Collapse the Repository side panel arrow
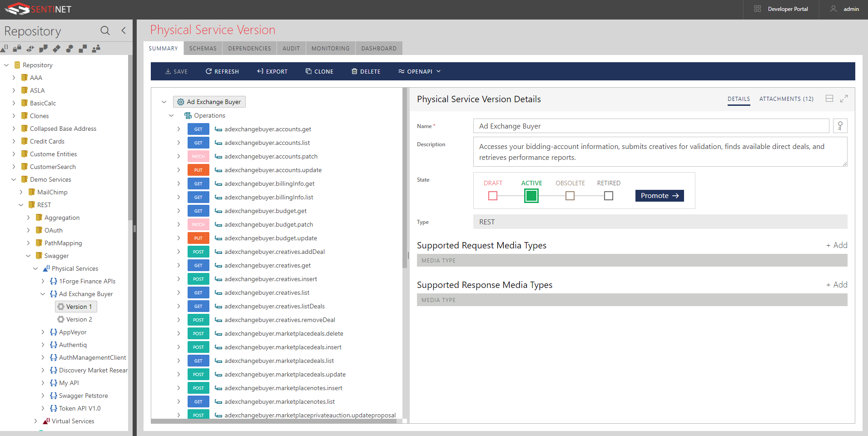Screen dimensions: 868x436 point(124,30)
